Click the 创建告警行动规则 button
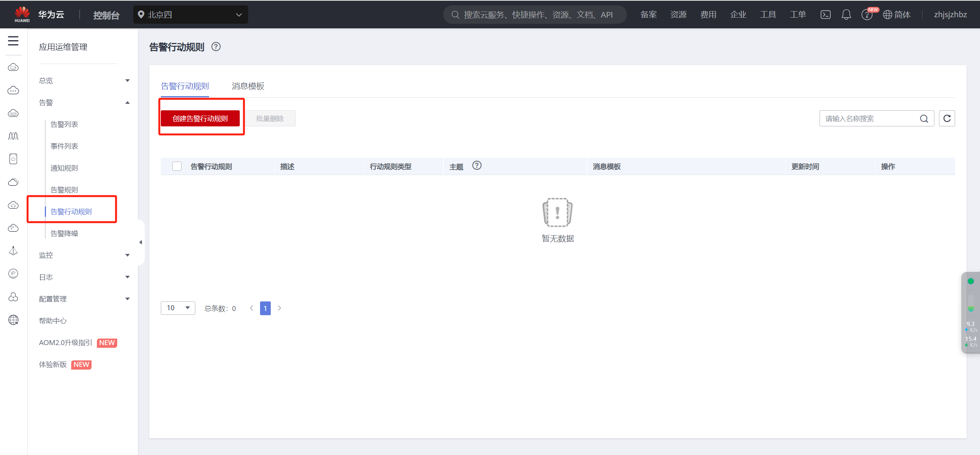 [x=200, y=118]
